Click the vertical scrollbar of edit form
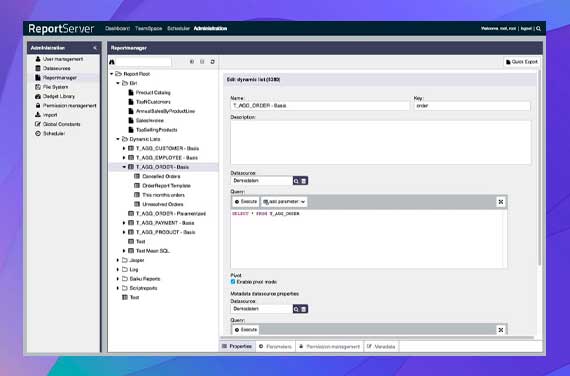 (x=540, y=167)
